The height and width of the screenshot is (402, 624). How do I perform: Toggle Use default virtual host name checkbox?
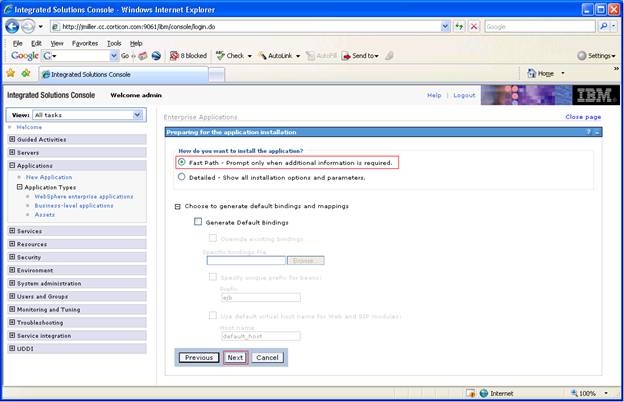click(x=213, y=315)
